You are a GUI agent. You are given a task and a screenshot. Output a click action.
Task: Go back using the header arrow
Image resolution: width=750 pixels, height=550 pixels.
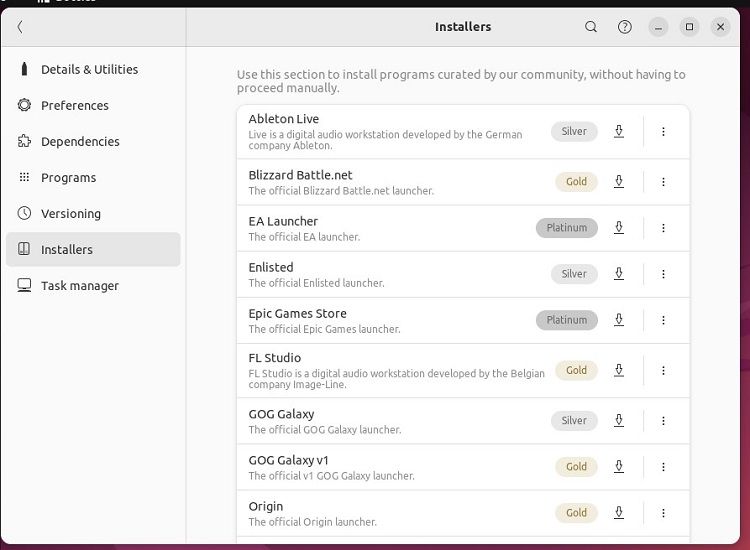[20, 27]
